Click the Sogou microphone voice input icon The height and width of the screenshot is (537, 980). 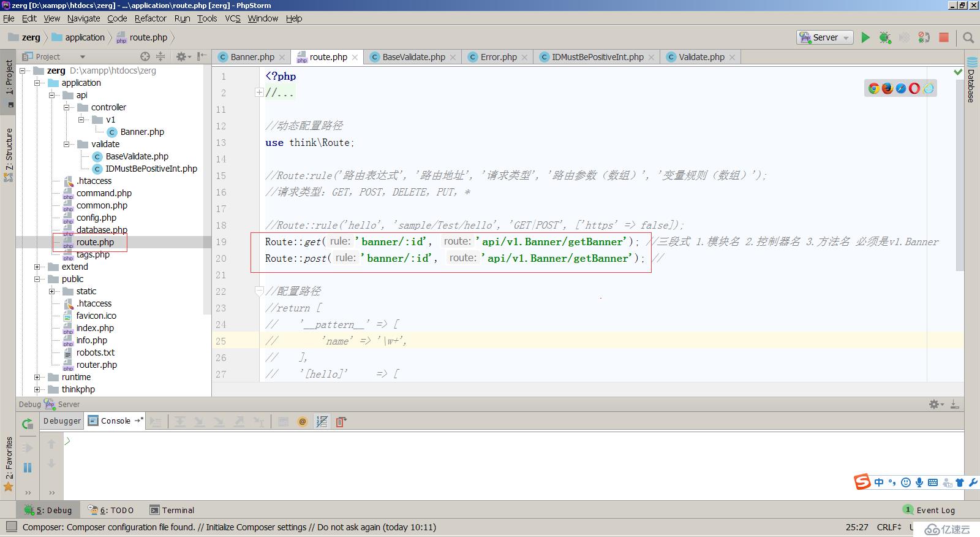coord(919,482)
